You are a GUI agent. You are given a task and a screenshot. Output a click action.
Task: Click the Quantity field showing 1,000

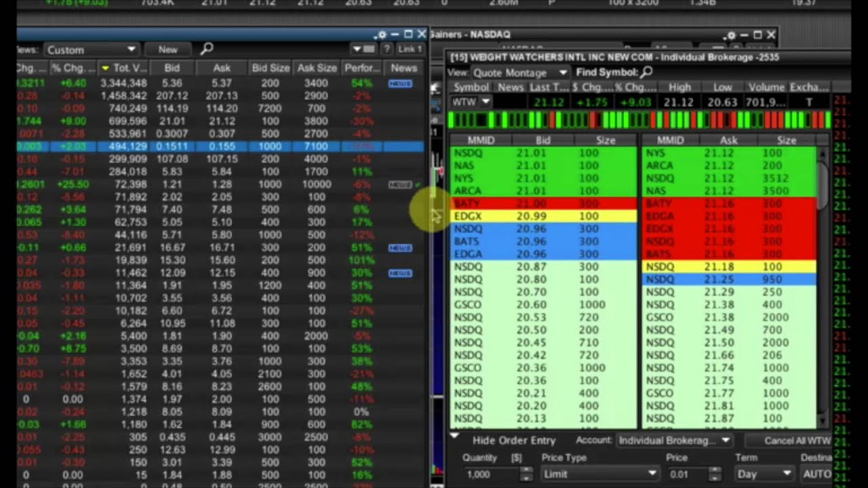(490, 474)
